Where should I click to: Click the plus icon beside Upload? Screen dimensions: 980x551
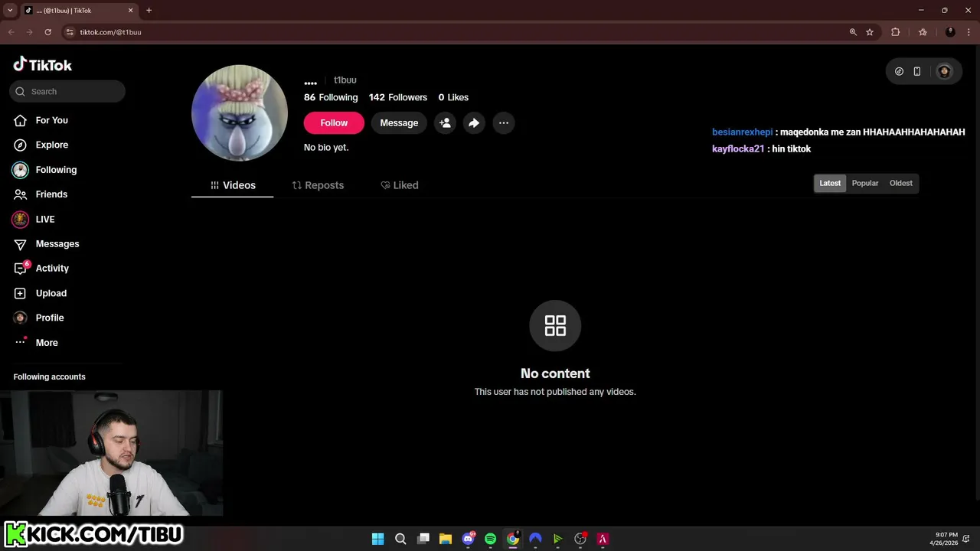[x=21, y=293]
